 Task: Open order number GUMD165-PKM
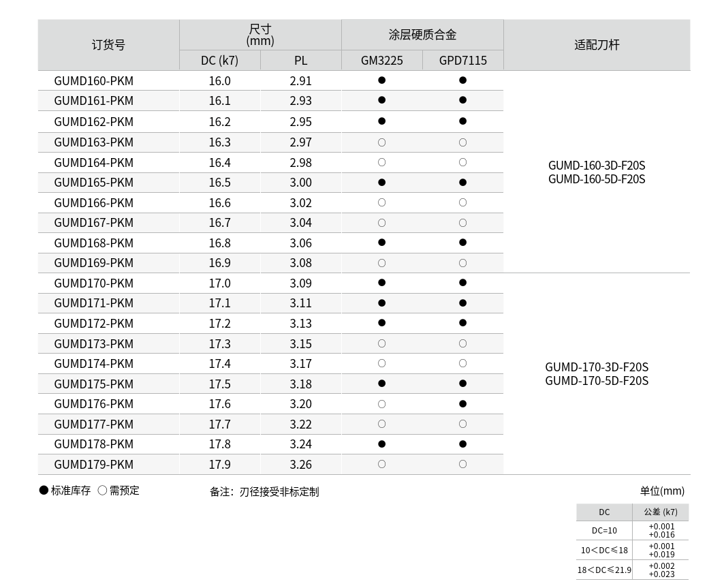94,183
